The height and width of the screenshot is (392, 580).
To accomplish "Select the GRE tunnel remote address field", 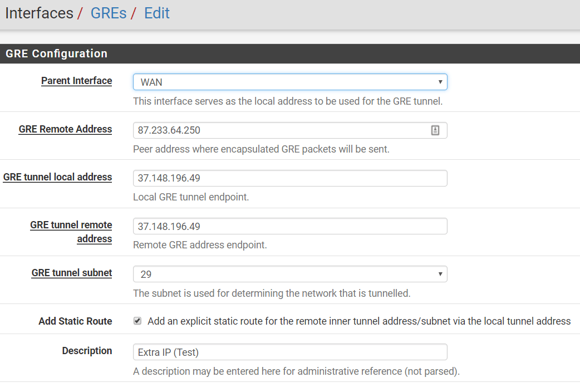I will tap(289, 226).
